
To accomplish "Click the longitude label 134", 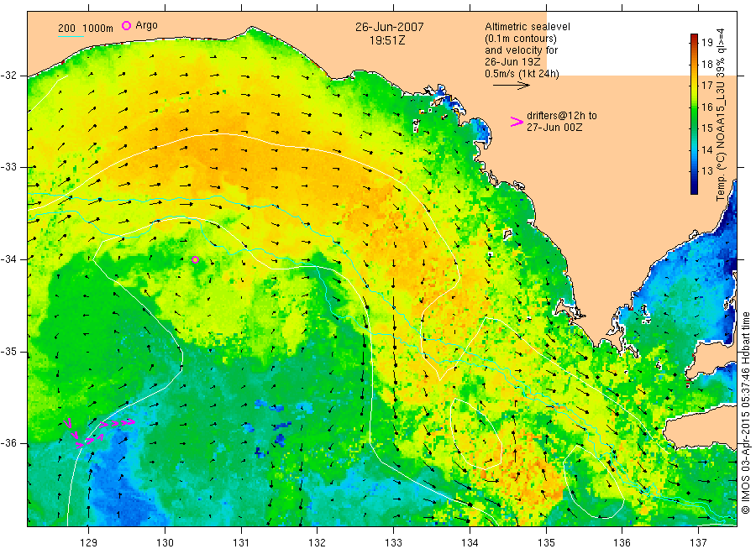I will point(470,542).
